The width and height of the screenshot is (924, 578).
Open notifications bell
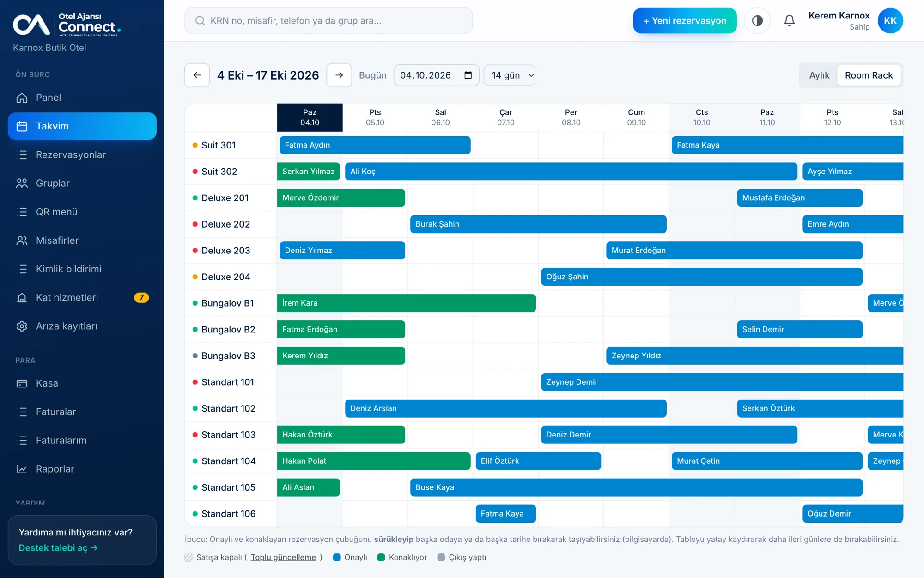pyautogui.click(x=790, y=21)
